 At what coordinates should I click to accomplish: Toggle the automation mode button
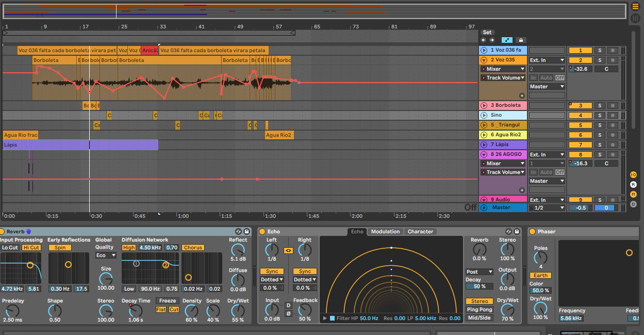[507, 40]
